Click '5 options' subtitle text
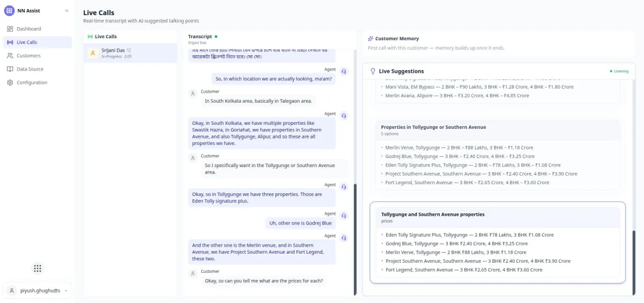 pyautogui.click(x=389, y=134)
